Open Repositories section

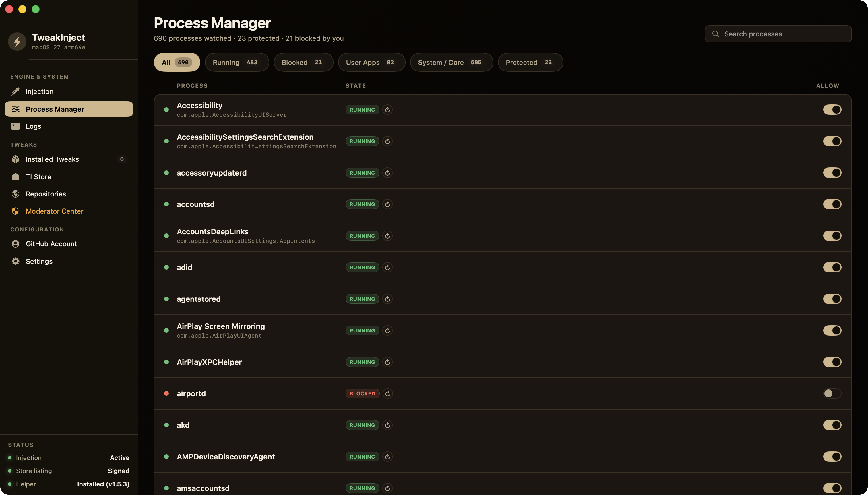click(x=69, y=194)
